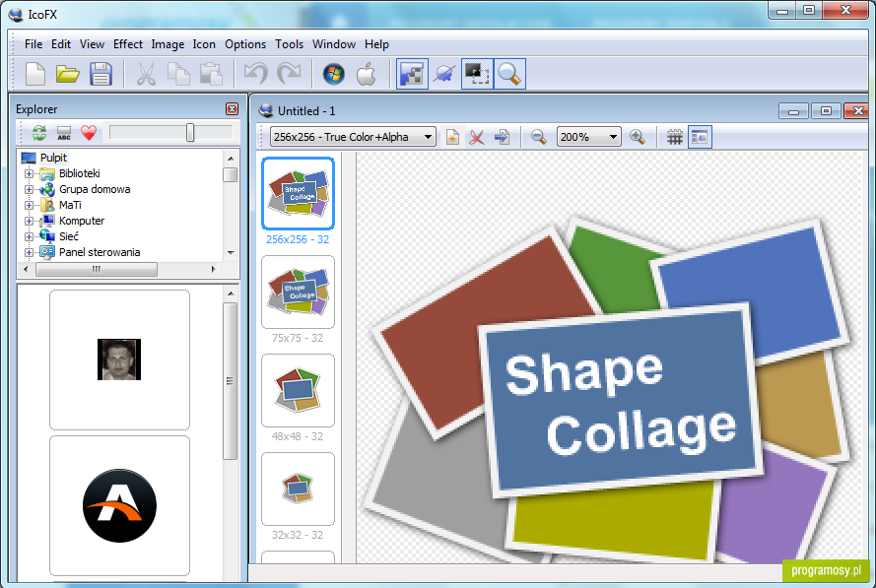Zoom out with the minus magnifier
This screenshot has height=588, width=876.
tap(539, 137)
